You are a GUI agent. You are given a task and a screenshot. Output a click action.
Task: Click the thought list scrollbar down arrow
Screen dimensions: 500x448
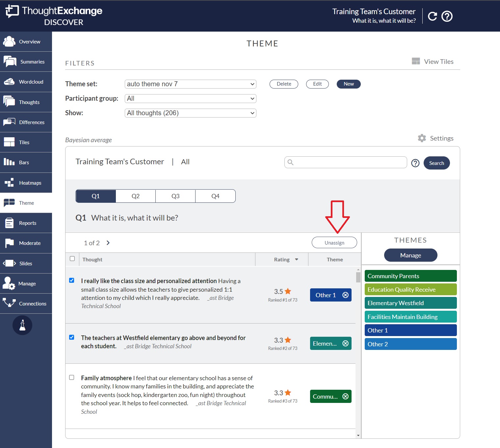coord(358,435)
